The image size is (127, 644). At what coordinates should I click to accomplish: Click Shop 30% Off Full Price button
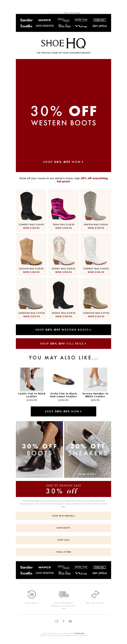(63, 343)
